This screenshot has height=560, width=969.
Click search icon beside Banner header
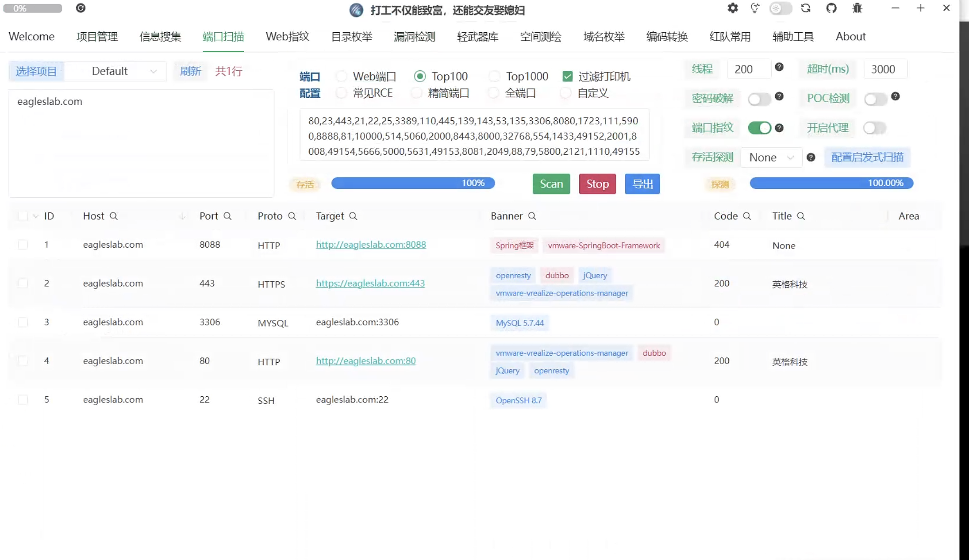coord(532,216)
